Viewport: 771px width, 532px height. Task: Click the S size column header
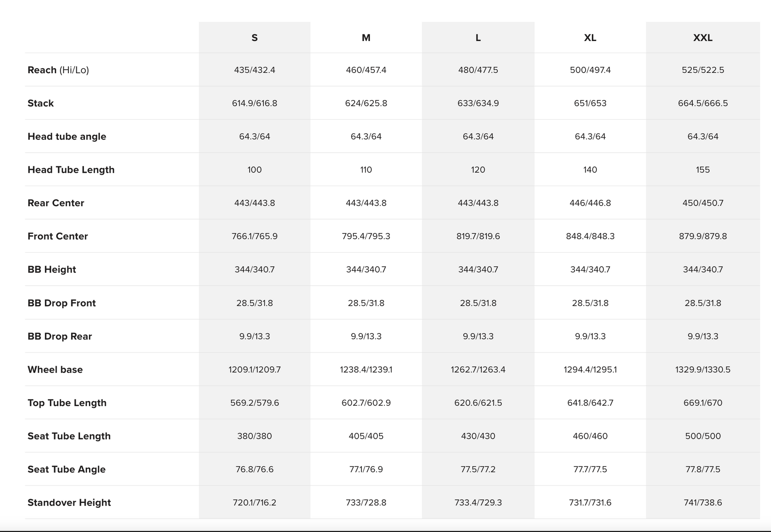(x=255, y=38)
